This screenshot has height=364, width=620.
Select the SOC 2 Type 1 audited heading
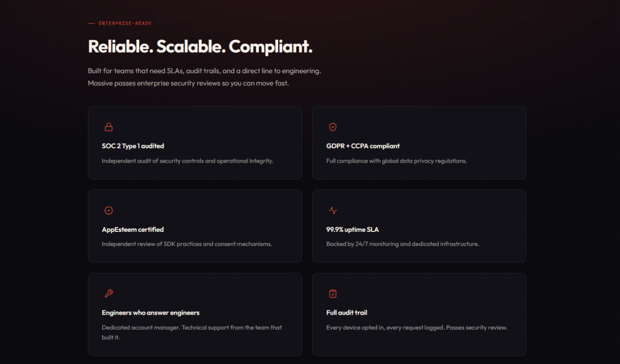click(x=133, y=146)
